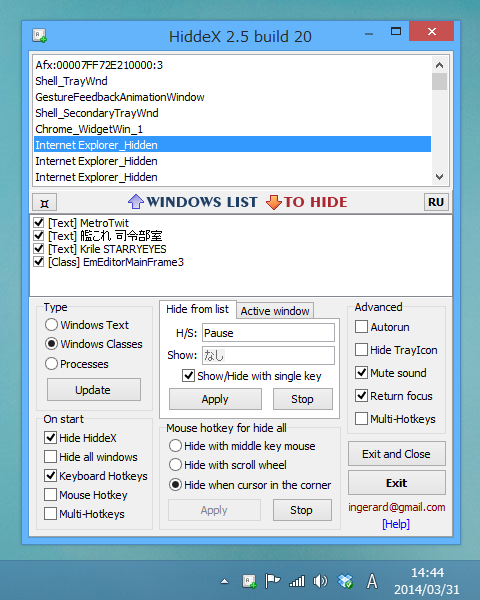Select Chrome_WidgetWin_1 entry
Viewport: 480px width, 600px height.
[x=232, y=129]
